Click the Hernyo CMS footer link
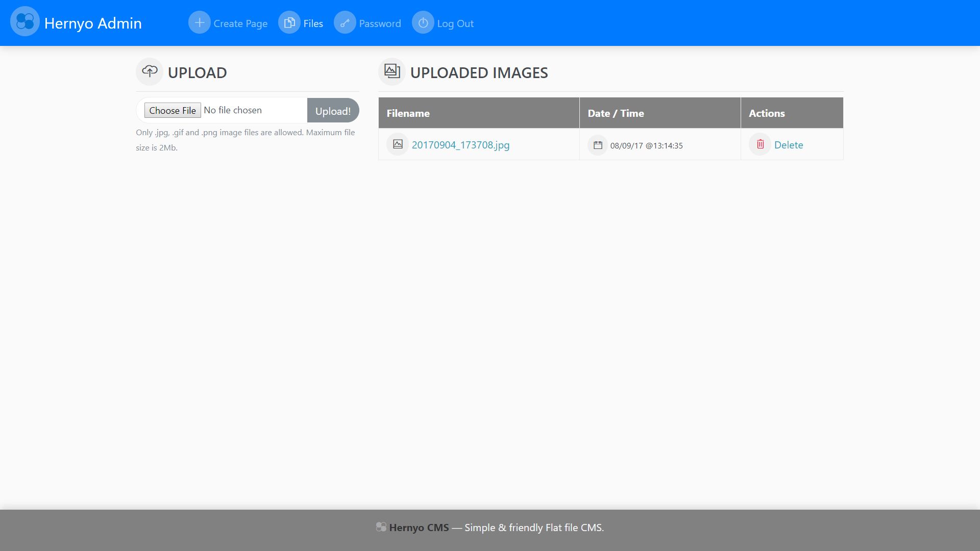Screen dimensions: 980x551 pos(419,528)
